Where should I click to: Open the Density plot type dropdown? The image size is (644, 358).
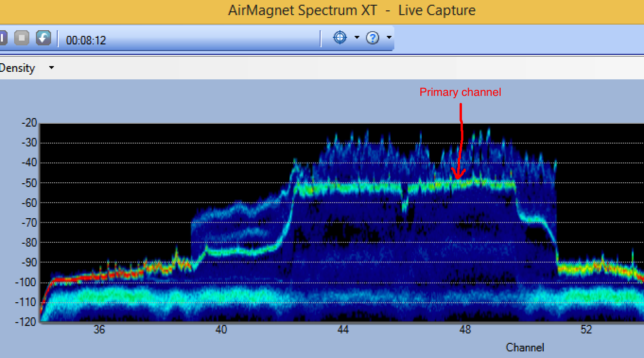pos(51,68)
